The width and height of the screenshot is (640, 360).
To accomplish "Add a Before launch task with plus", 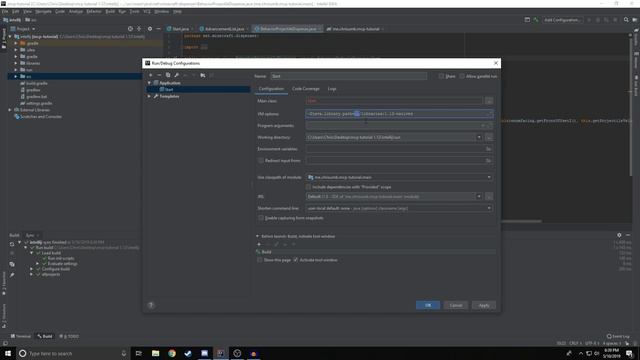I will (259, 244).
